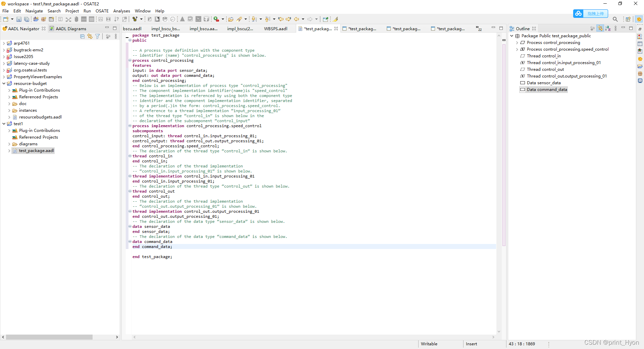Click the Last Edit Location arrow icon
The image size is (644, 349).
(x=281, y=19)
